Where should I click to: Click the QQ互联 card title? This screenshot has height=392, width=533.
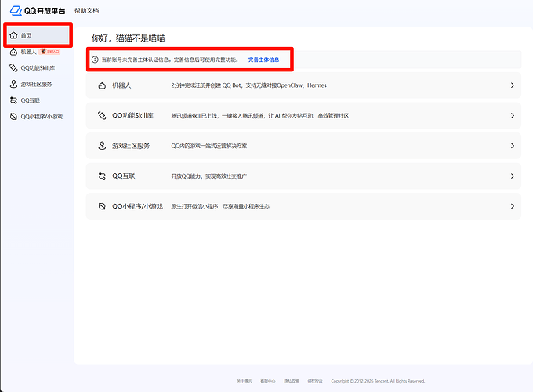tap(123, 176)
